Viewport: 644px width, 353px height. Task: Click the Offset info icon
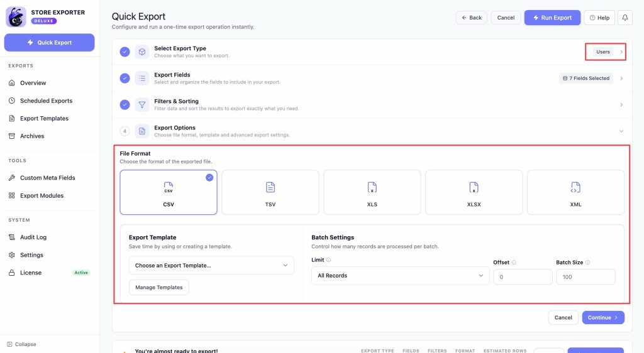pos(514,263)
